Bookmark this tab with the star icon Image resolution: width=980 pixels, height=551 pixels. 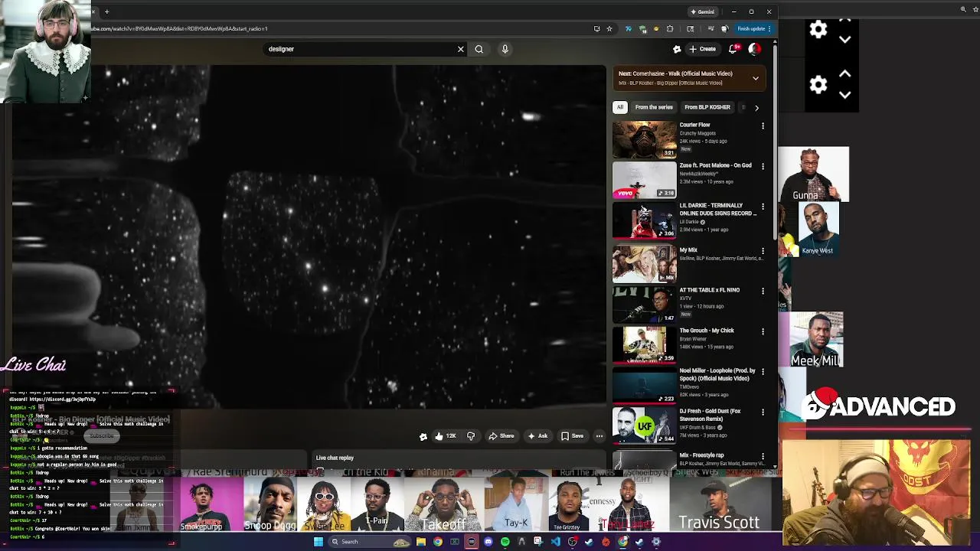(x=609, y=29)
